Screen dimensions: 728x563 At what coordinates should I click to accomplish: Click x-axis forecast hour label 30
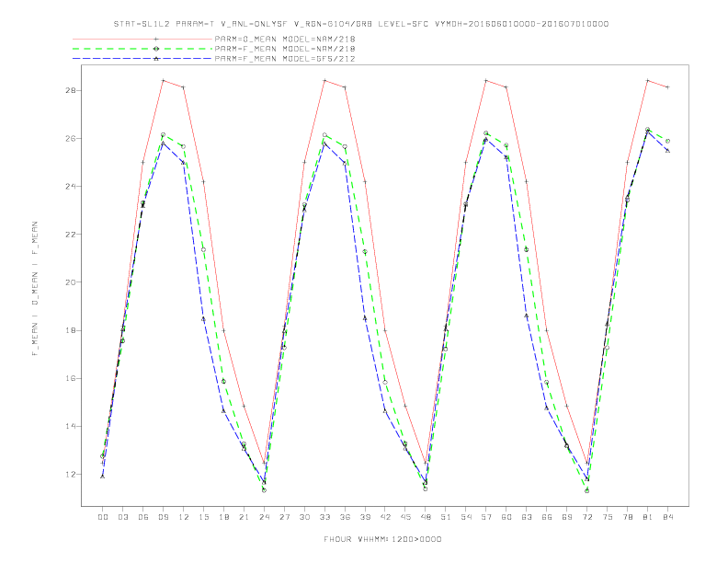(x=304, y=517)
